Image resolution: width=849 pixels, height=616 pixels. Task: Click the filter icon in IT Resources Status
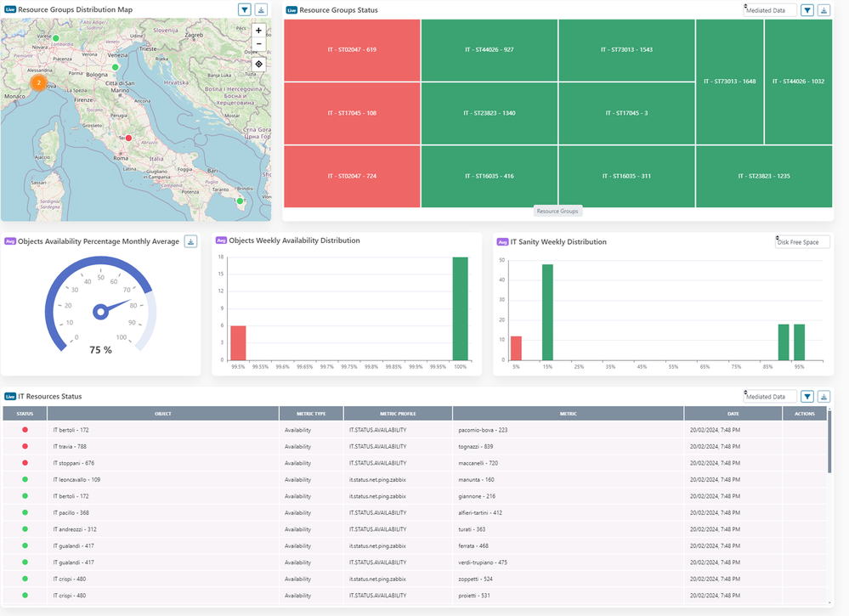[x=807, y=396]
